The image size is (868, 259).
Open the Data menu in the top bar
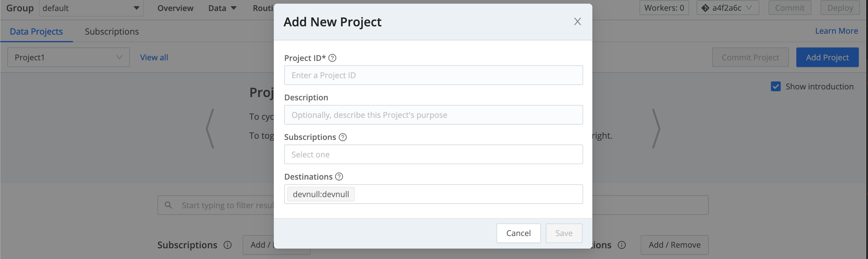[x=222, y=8]
